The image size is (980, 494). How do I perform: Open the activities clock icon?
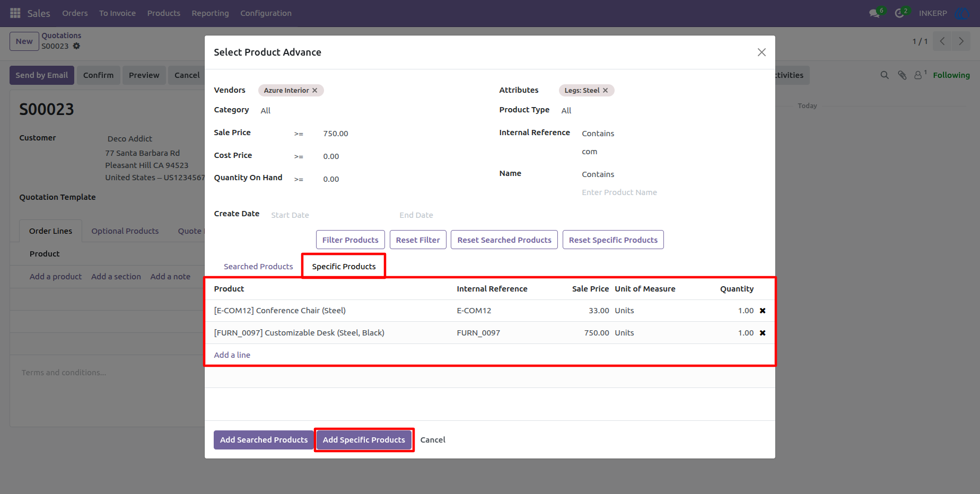click(x=899, y=13)
